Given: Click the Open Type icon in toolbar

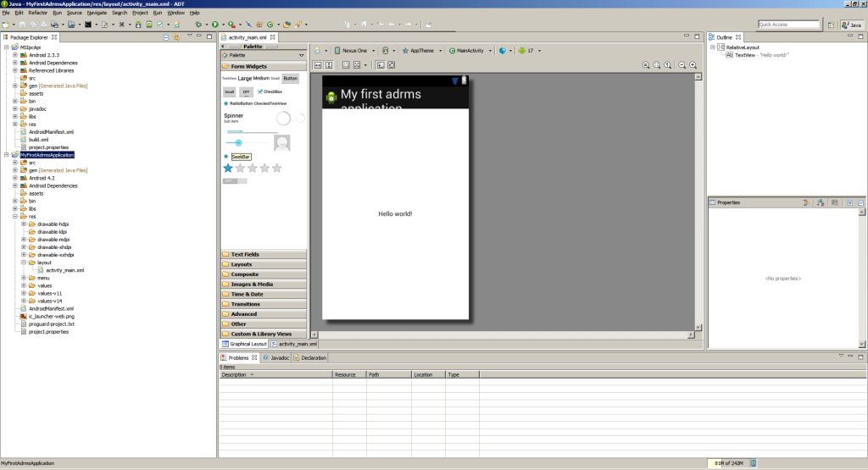Looking at the screenshot, I should [x=287, y=25].
